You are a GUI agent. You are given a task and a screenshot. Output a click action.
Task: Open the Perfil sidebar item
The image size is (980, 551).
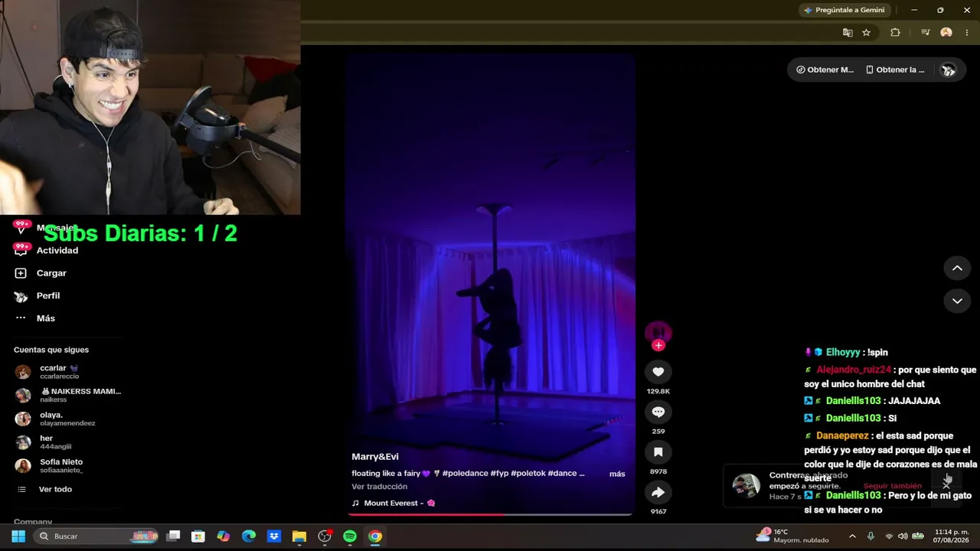tap(48, 295)
